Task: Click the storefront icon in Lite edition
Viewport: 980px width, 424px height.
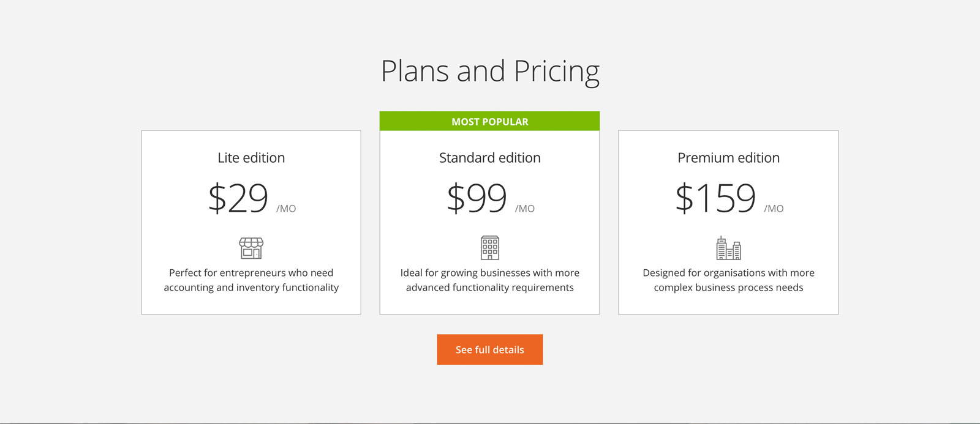Action: click(251, 248)
